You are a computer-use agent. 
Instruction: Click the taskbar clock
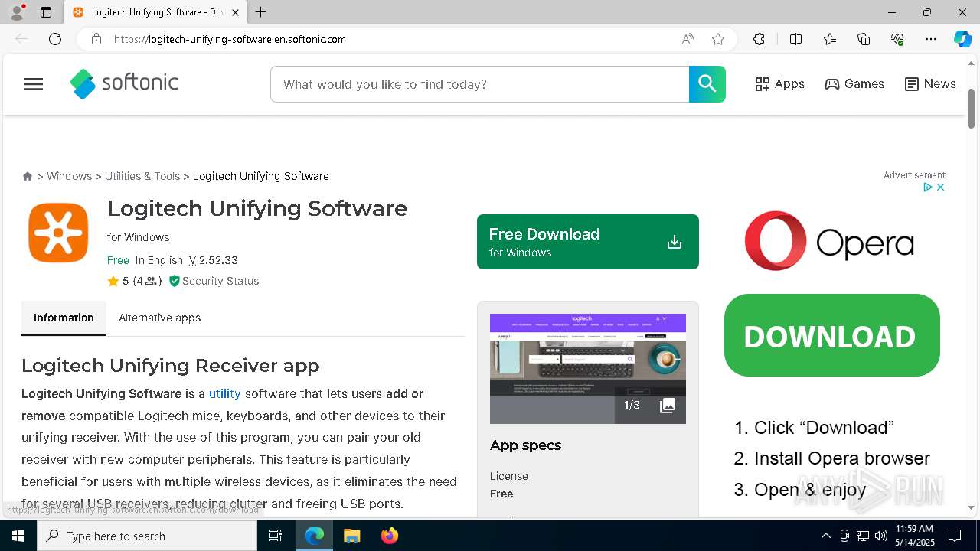[x=914, y=536]
